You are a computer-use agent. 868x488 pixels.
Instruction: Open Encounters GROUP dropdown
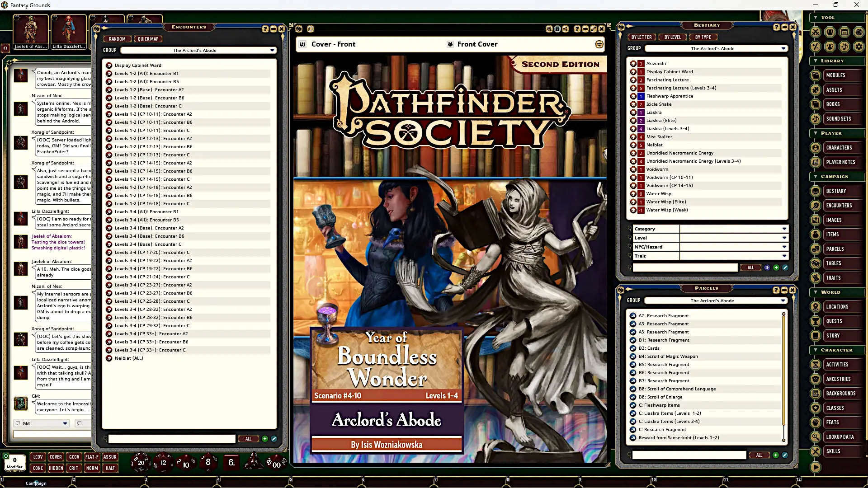point(199,50)
